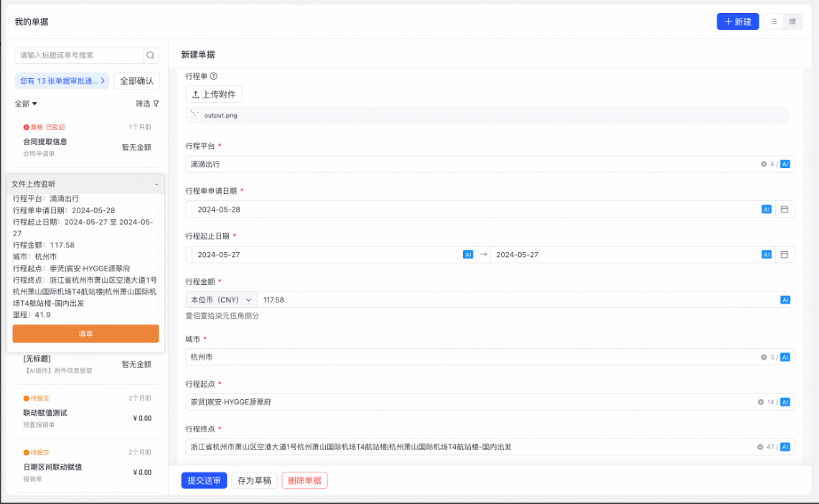The image size is (819, 504).
Task: Click the 上传附件 upload button
Action: click(214, 94)
